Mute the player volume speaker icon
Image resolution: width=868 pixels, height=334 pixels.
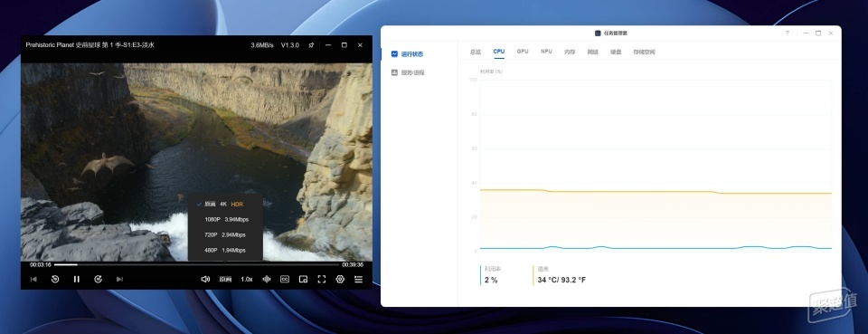click(x=205, y=279)
